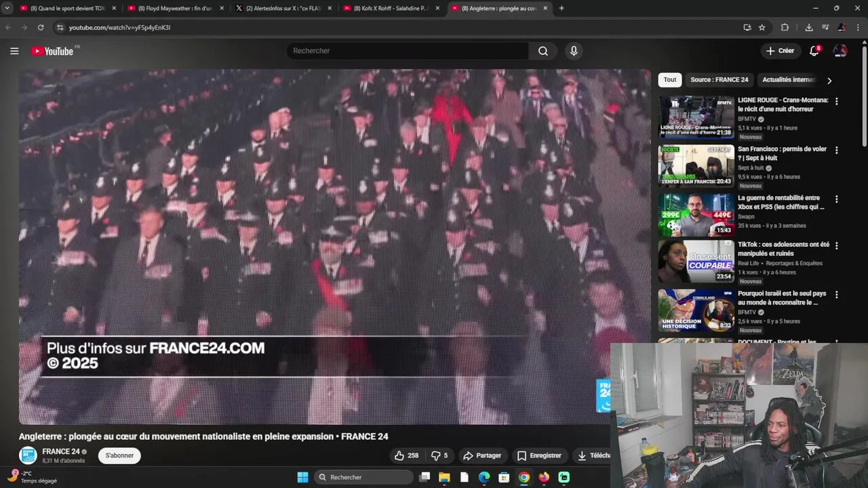Go back in browser history
This screenshot has height=488, width=868.
[8, 27]
